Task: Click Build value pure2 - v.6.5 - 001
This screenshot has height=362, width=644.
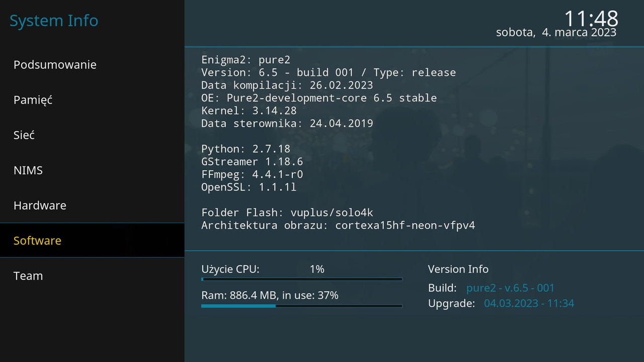Action: tap(510, 288)
